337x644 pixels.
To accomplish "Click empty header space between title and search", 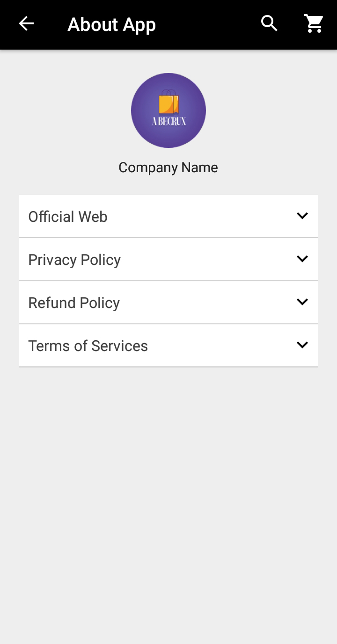I will click(208, 24).
